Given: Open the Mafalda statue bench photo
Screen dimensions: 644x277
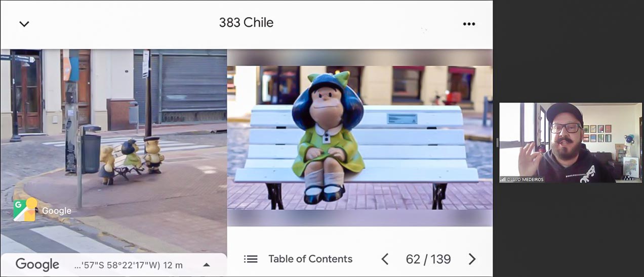Looking at the screenshot, I should pos(359,137).
